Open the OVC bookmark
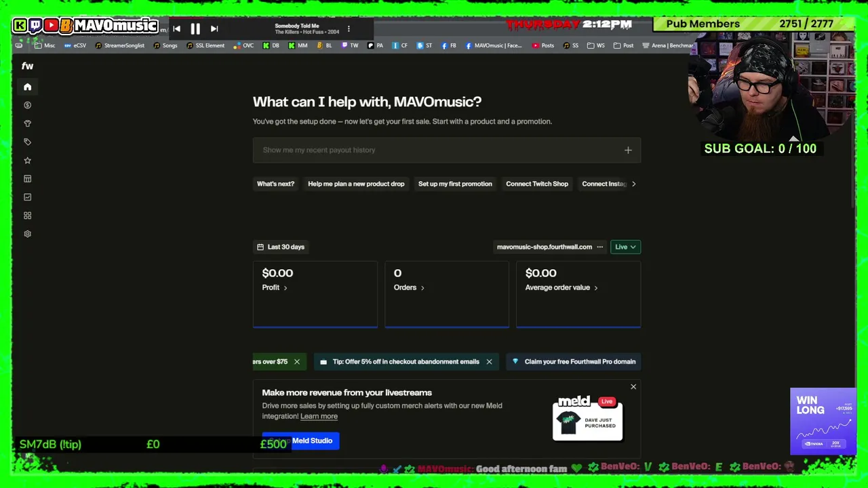The width and height of the screenshot is (868, 488). click(x=243, y=45)
